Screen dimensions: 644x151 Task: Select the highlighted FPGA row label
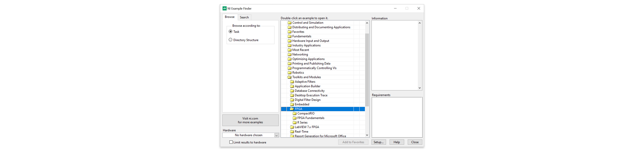299,109
